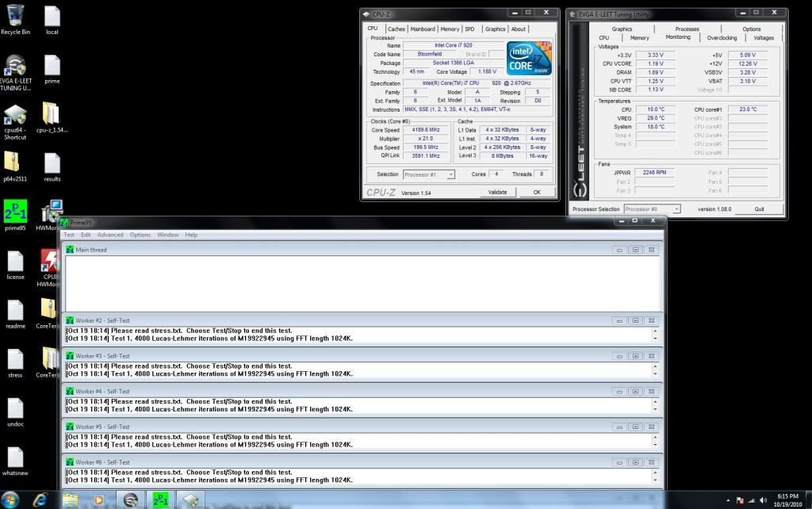Image resolution: width=812 pixels, height=509 pixels.
Task: Click the volume icon in system tray
Action: point(763,500)
